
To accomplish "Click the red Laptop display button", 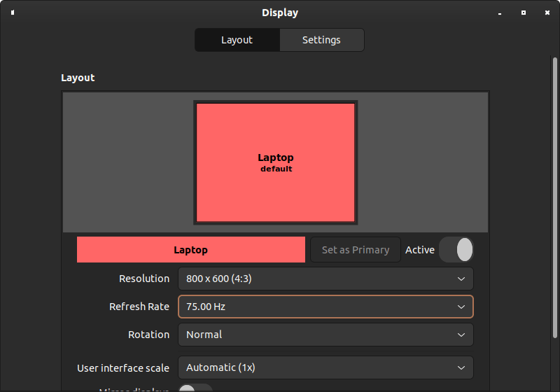I will [190, 250].
